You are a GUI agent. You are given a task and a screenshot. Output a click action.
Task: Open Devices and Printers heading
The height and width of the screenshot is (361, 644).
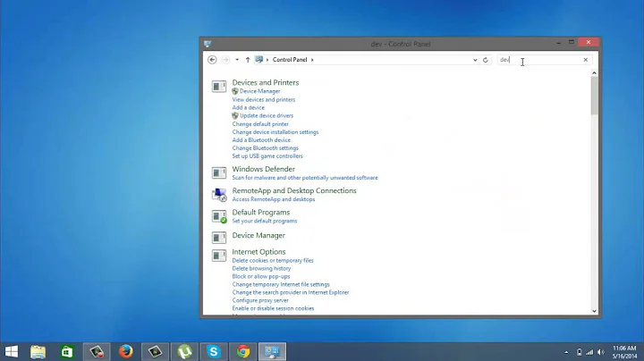click(266, 82)
